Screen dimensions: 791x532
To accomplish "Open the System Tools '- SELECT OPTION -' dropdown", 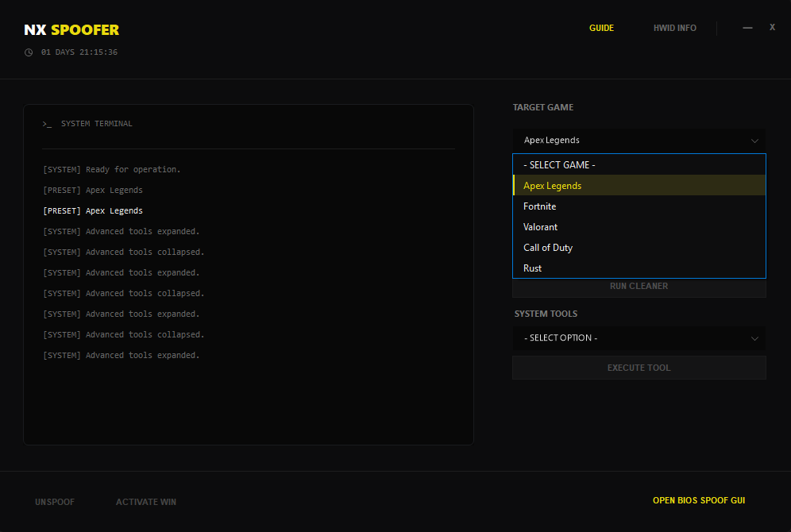I will click(639, 337).
